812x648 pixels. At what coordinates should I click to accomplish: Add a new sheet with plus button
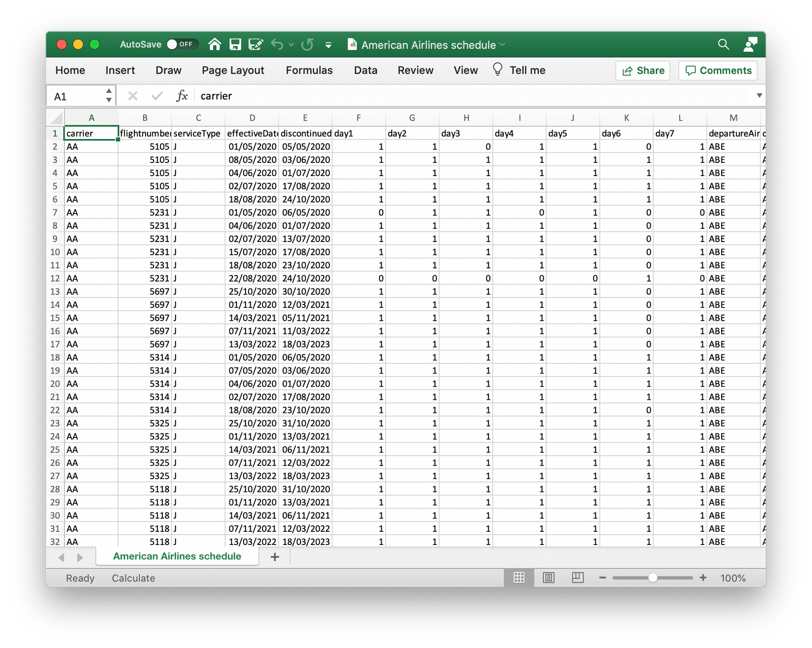pyautogui.click(x=275, y=557)
